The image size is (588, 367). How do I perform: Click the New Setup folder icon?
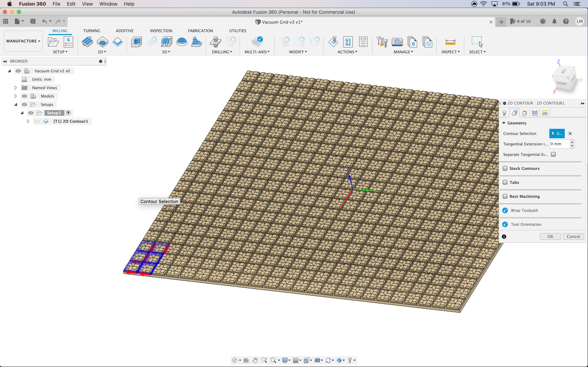pos(53,42)
